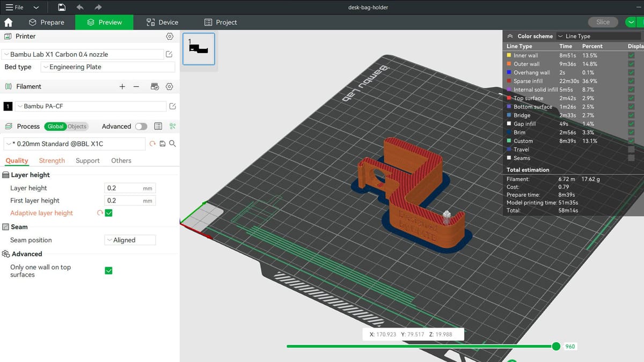The height and width of the screenshot is (362, 644).
Task: Switch to the Prepare tab
Action: point(46,22)
